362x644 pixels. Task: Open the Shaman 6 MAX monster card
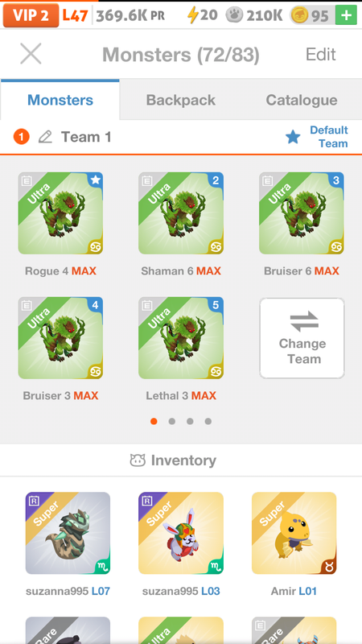181,213
